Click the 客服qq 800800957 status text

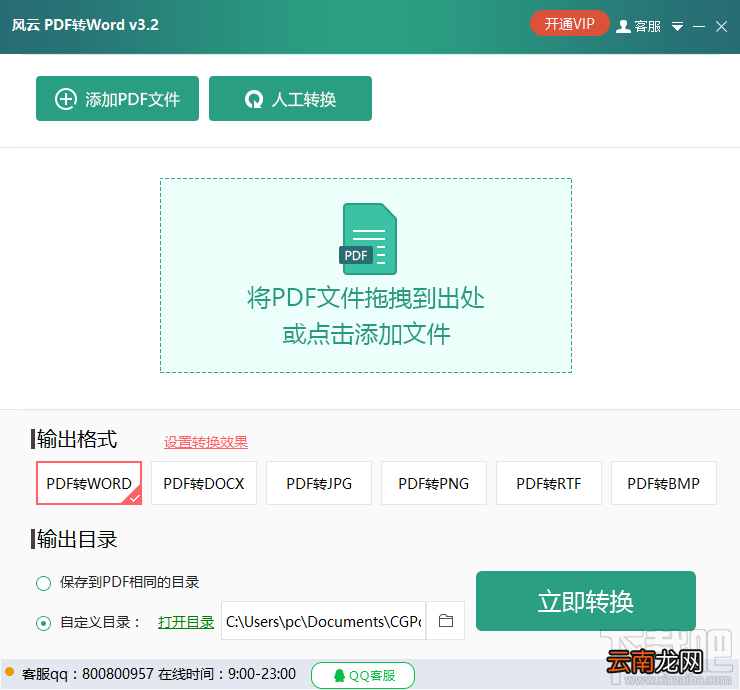pyautogui.click(x=159, y=674)
